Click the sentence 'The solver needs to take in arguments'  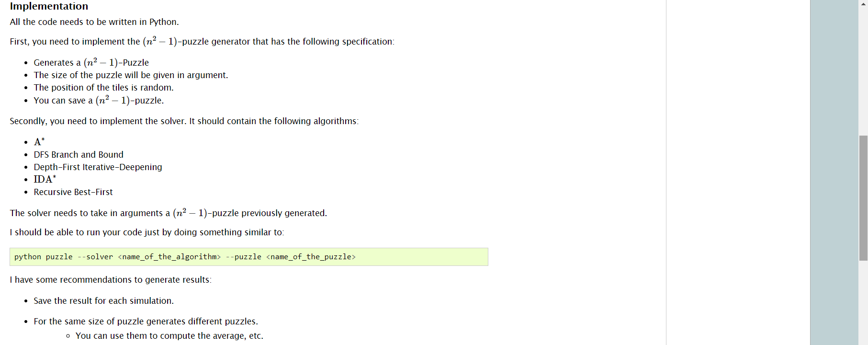(x=168, y=213)
